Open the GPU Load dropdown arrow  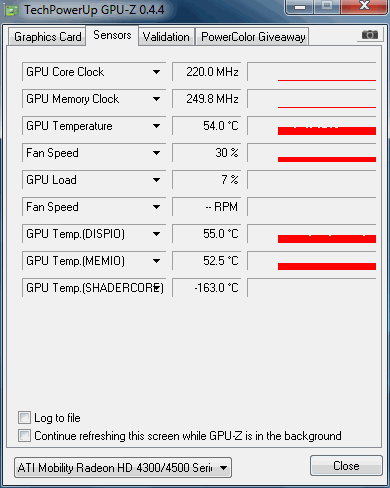tap(156, 180)
